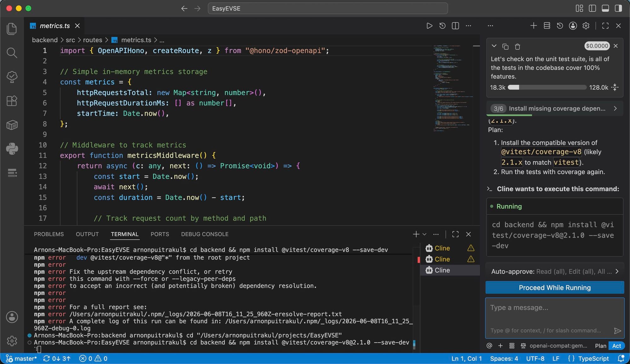Condense context window icon beside 128.0k
Screen dimensions: 630x364
click(615, 87)
